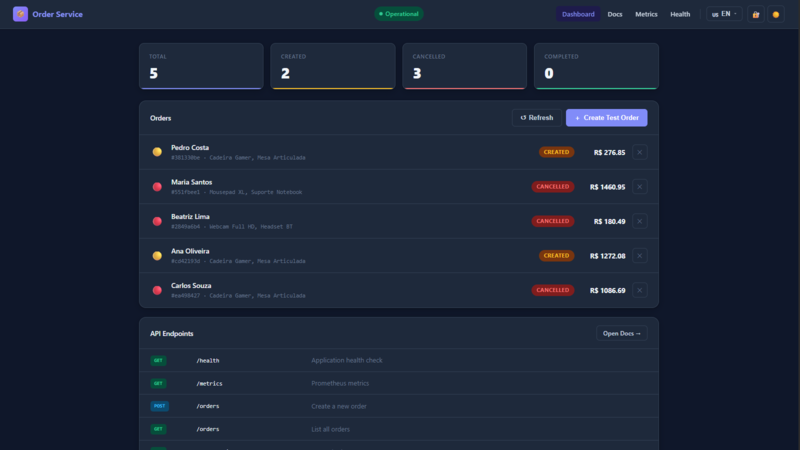Select the Completed orders stat card
This screenshot has height=450, width=800.
[596, 66]
